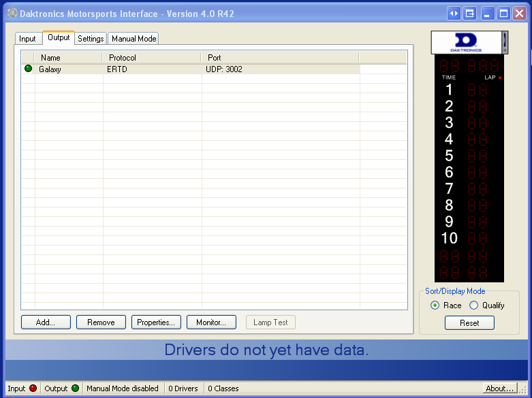Click the double-arrow title bar icon
Image resolution: width=532 pixels, height=398 pixels.
pyautogui.click(x=454, y=14)
